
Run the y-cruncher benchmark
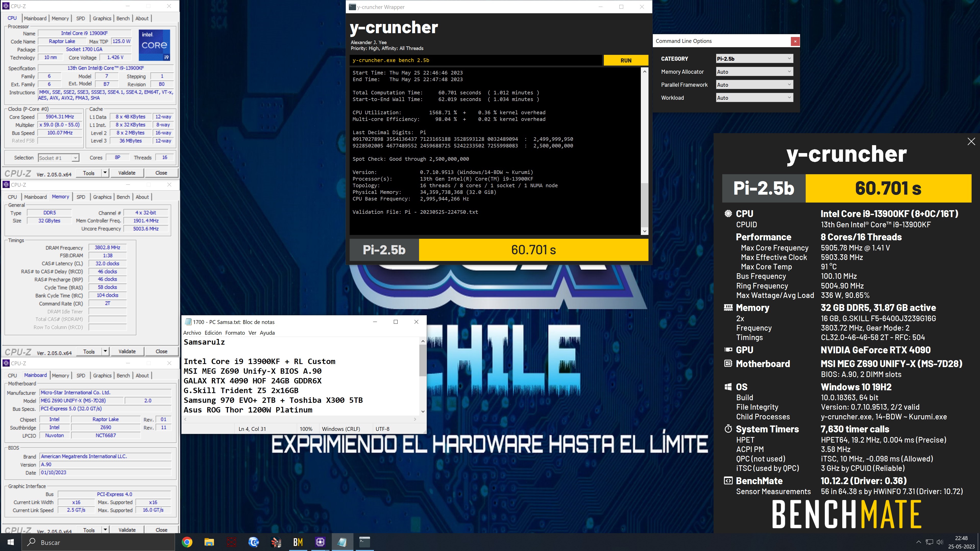[x=626, y=60]
